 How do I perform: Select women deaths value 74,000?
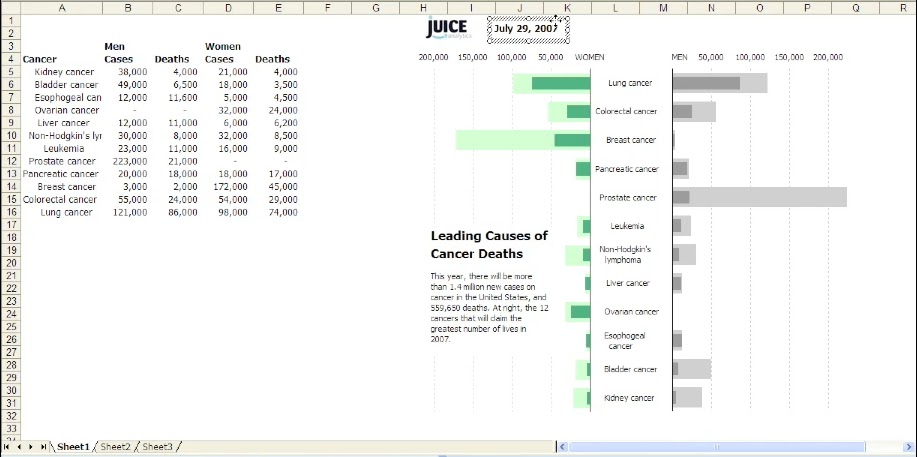tap(280, 212)
